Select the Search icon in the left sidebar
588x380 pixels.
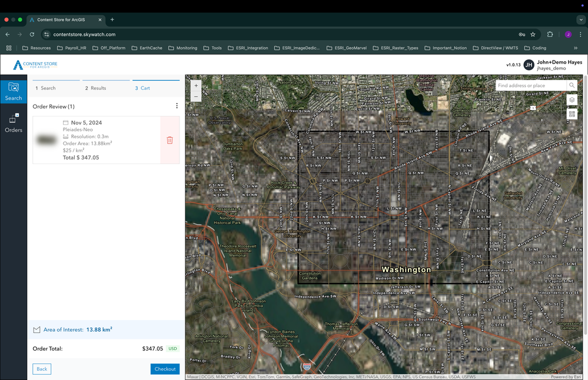coord(13,91)
